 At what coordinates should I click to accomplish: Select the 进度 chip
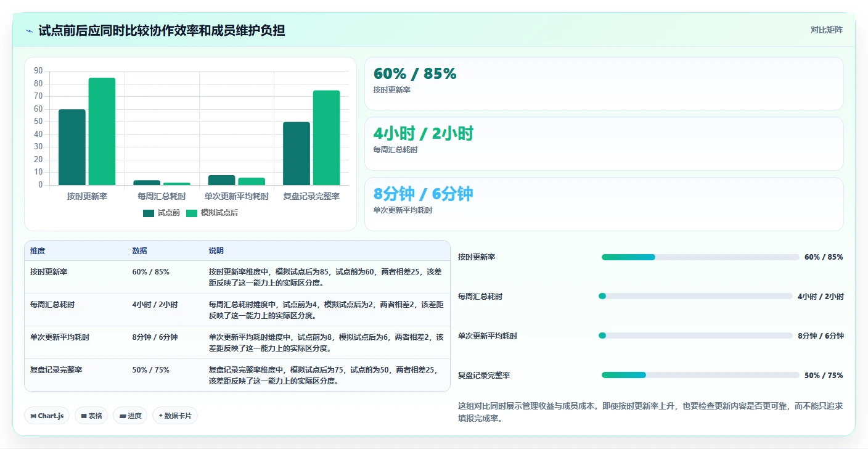[130, 416]
